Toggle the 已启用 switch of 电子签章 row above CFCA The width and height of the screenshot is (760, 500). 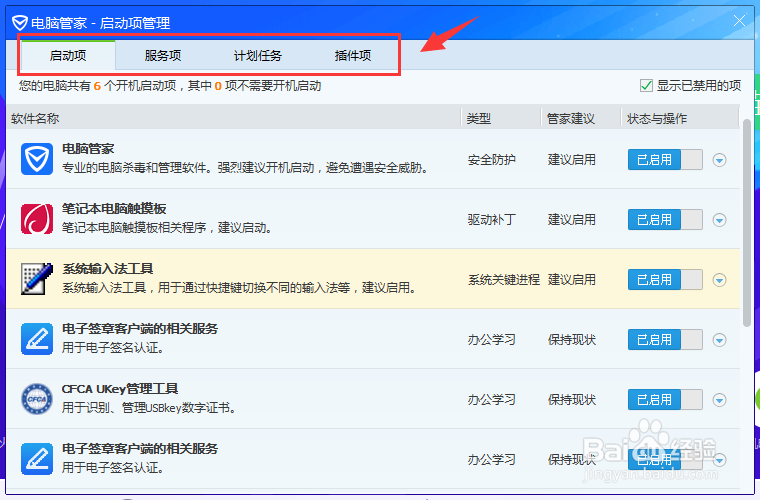(665, 340)
